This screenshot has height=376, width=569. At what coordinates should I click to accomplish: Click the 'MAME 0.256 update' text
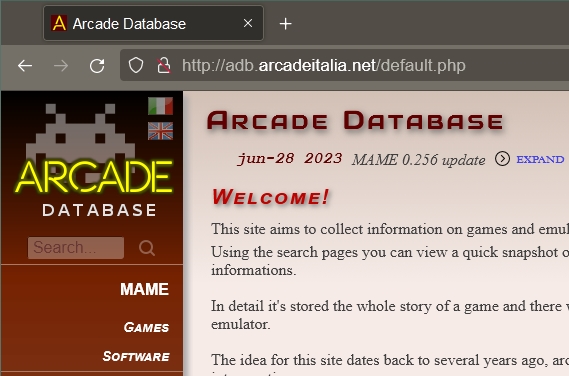pyautogui.click(x=418, y=160)
